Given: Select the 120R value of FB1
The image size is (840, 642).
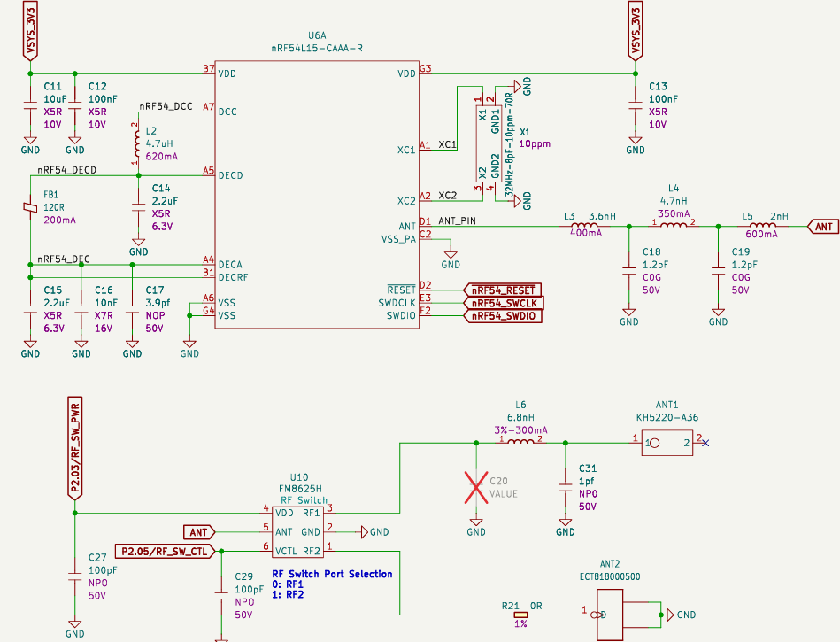Looking at the screenshot, I should coord(54,207).
